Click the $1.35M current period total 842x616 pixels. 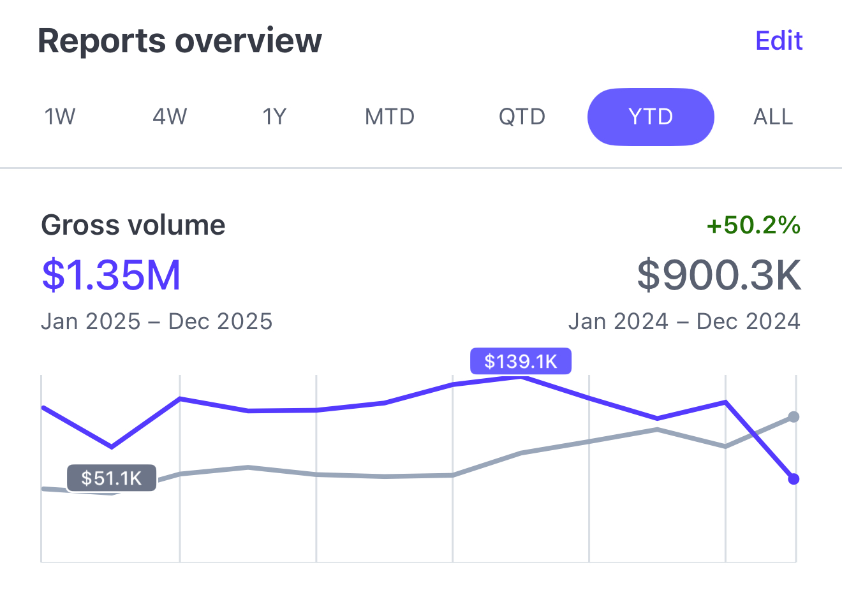coord(112,275)
